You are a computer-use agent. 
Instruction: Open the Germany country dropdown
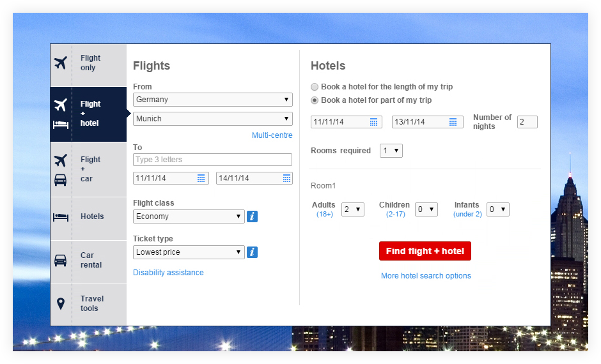click(x=213, y=100)
